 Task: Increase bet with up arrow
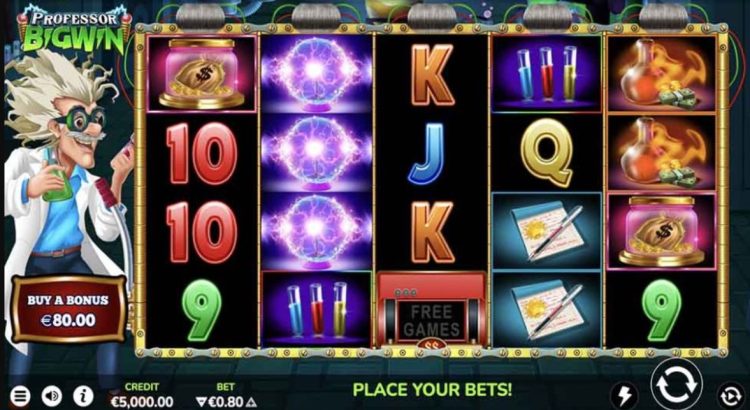point(251,402)
